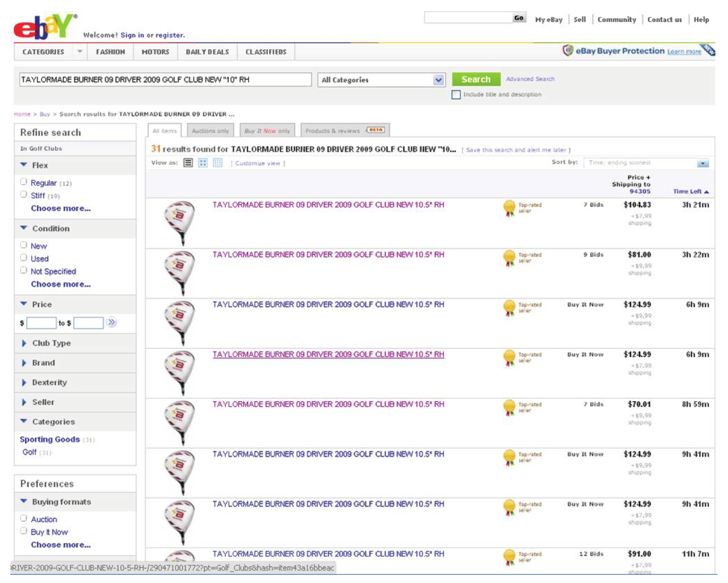Switch to list view icon
Image resolution: width=728 pixels, height=583 pixels.
click(188, 163)
